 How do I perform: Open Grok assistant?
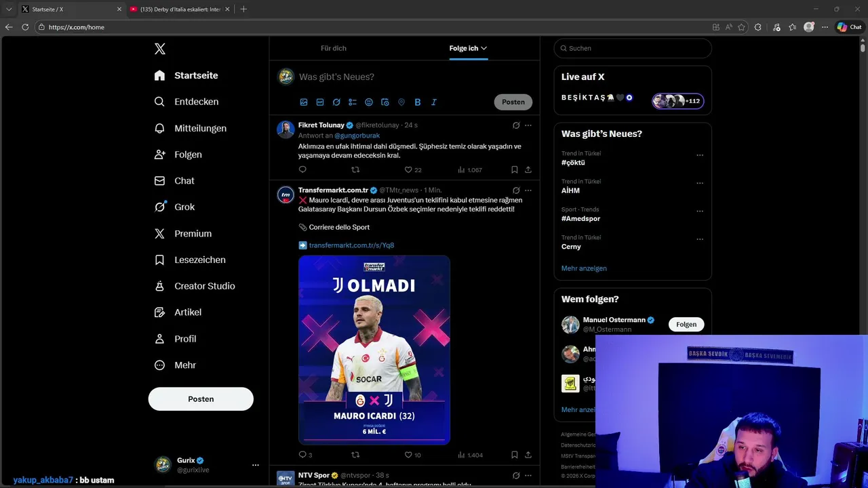tap(174, 207)
